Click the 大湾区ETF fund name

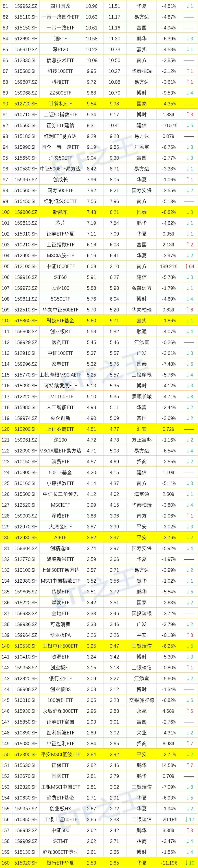point(60,526)
